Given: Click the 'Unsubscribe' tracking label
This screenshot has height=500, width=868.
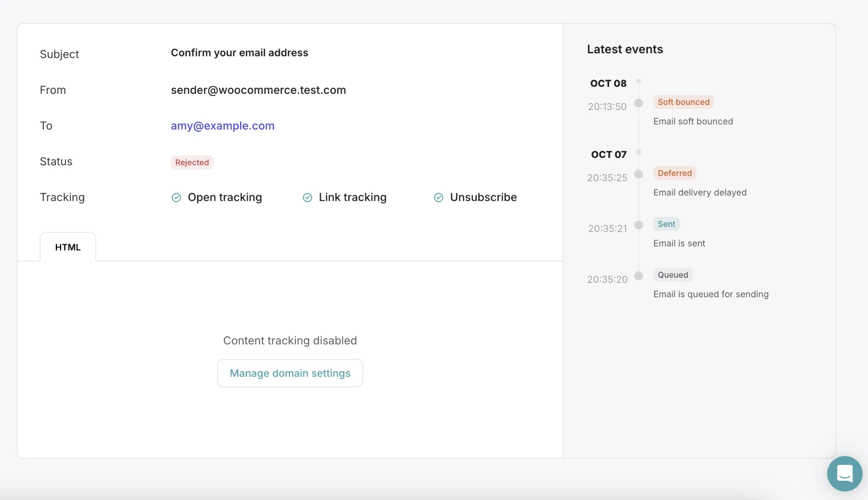Looking at the screenshot, I should coord(483,198).
